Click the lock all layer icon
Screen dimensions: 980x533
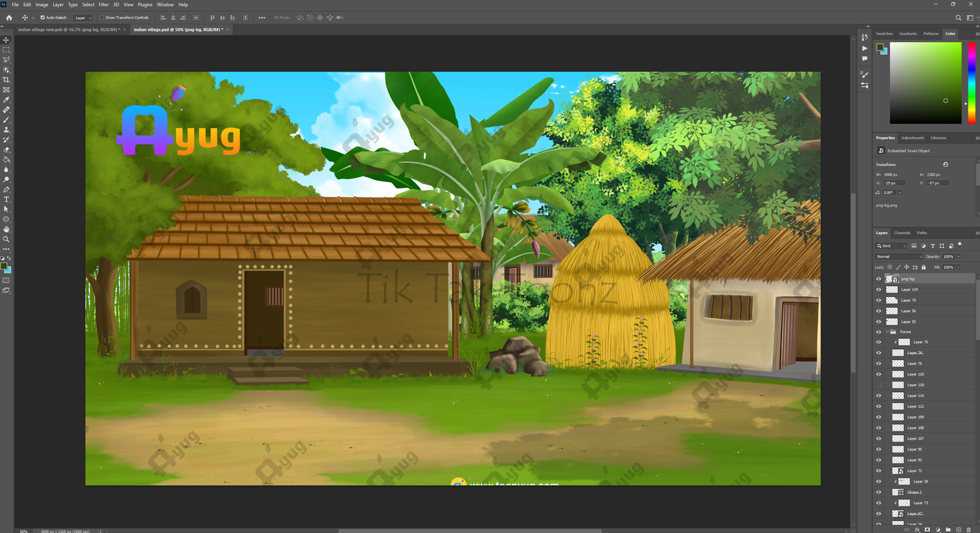[924, 267]
